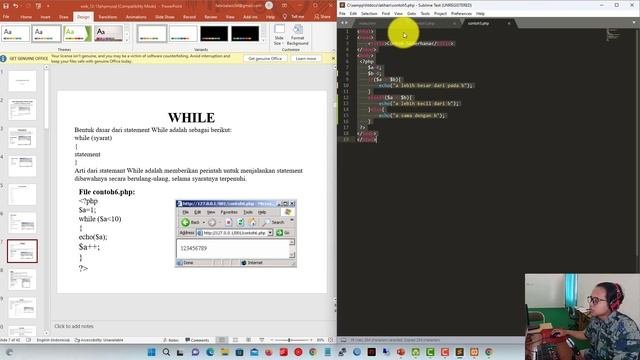Select the last black variant thumbnail
The image size is (640, 360).
click(245, 33)
